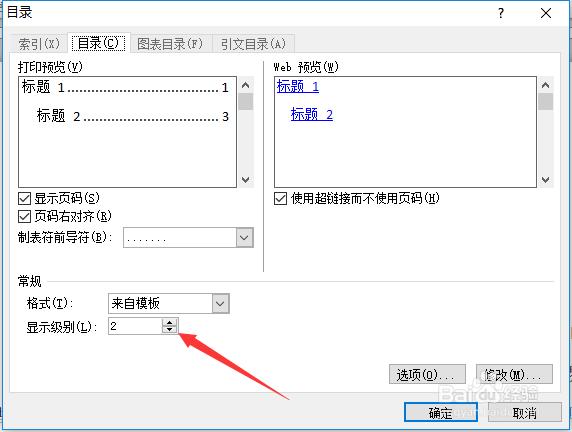This screenshot has width=572, height=432.
Task: Close the 目录 dialog window
Action: click(x=546, y=14)
